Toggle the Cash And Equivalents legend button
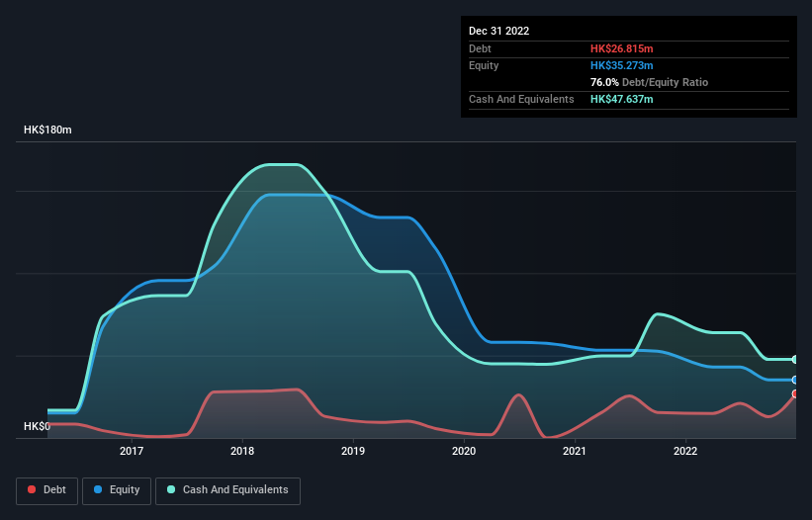Viewport: 812px width, 520px height. pos(227,490)
